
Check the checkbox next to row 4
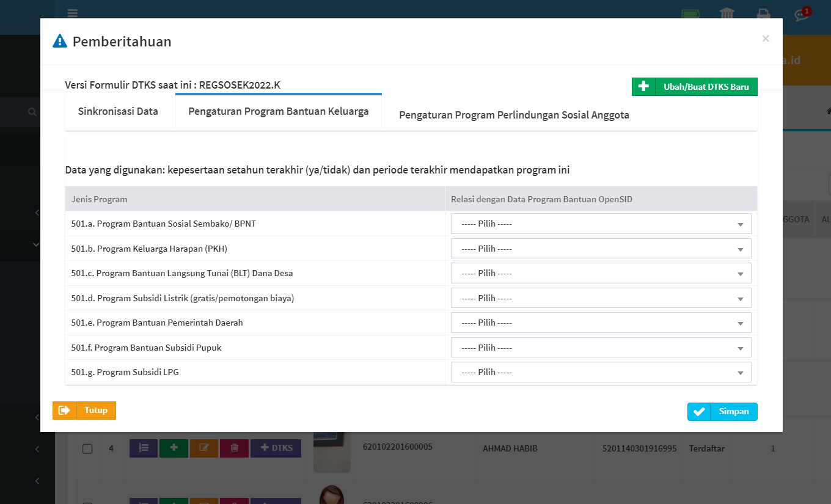(87, 448)
